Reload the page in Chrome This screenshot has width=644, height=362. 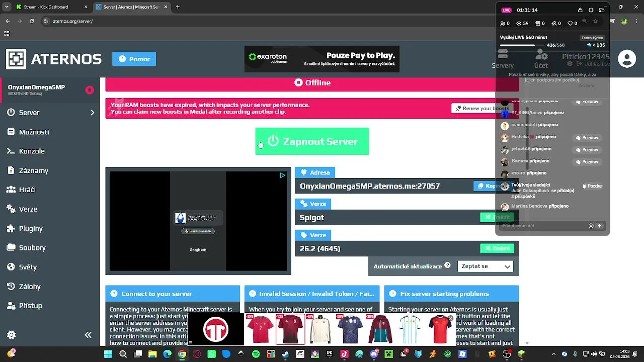32,21
